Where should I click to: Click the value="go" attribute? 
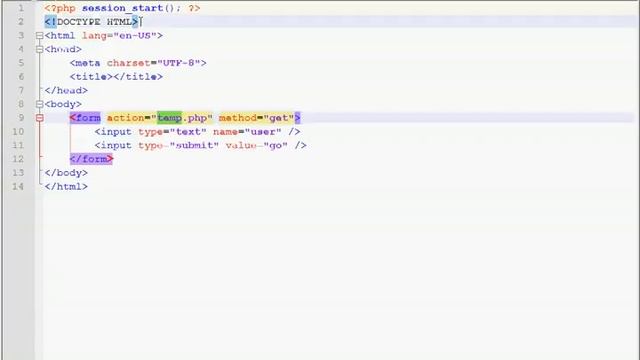[257, 146]
